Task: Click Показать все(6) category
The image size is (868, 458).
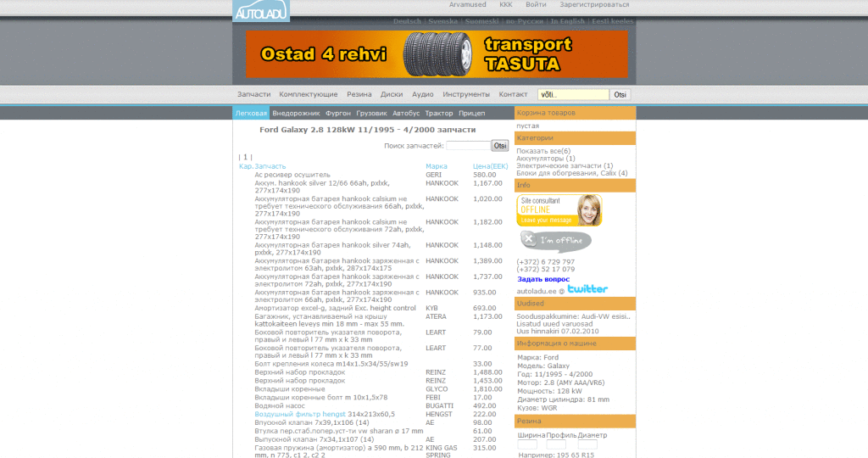Action: coord(543,151)
